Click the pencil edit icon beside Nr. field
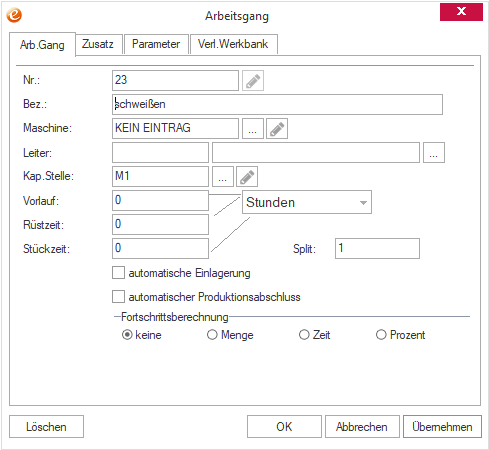 (253, 81)
